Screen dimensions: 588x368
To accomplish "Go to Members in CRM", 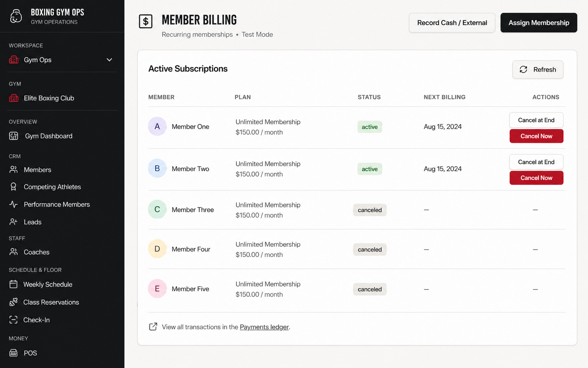I will click(x=37, y=170).
